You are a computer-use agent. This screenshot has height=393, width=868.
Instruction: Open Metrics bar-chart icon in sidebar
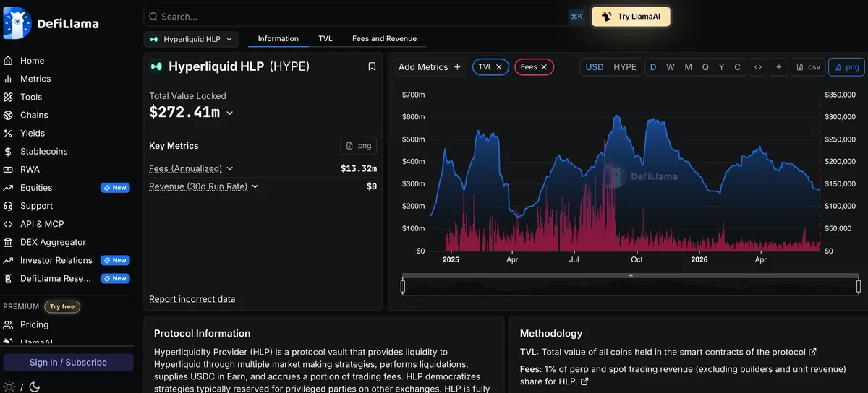[9, 79]
